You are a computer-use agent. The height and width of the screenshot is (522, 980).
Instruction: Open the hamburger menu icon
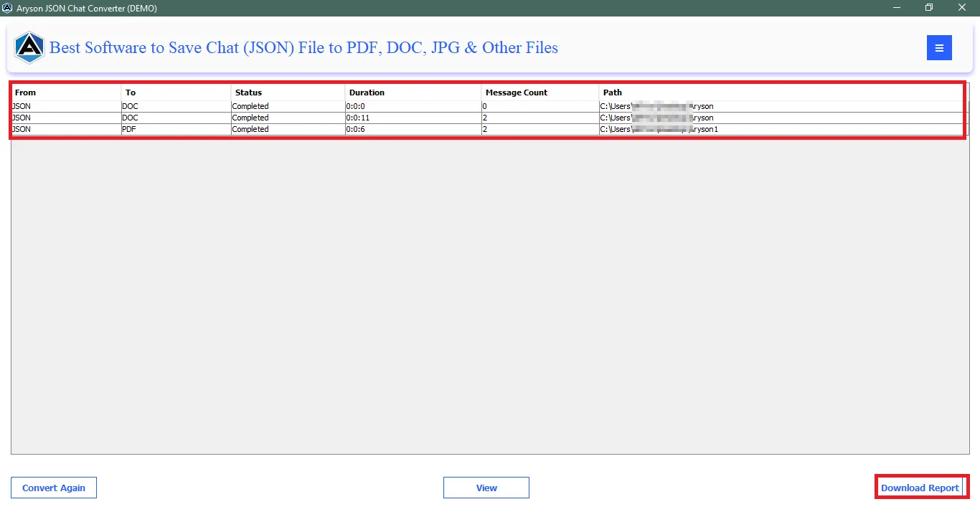[x=939, y=48]
